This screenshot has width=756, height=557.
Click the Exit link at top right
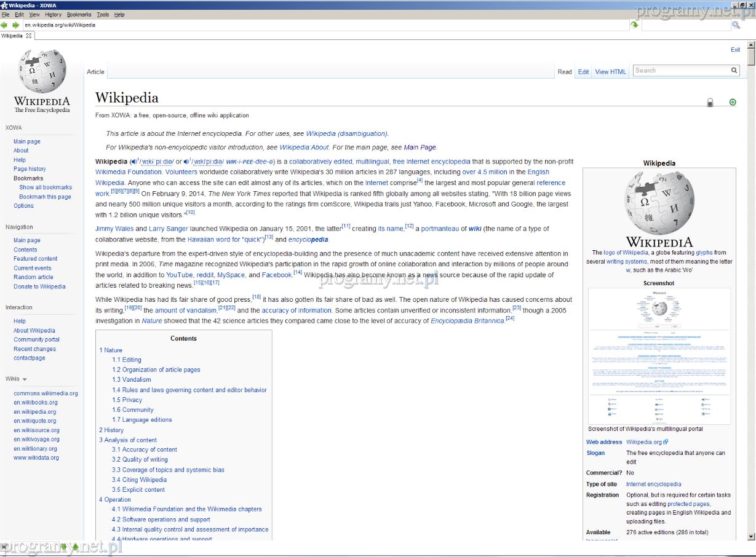(735, 50)
